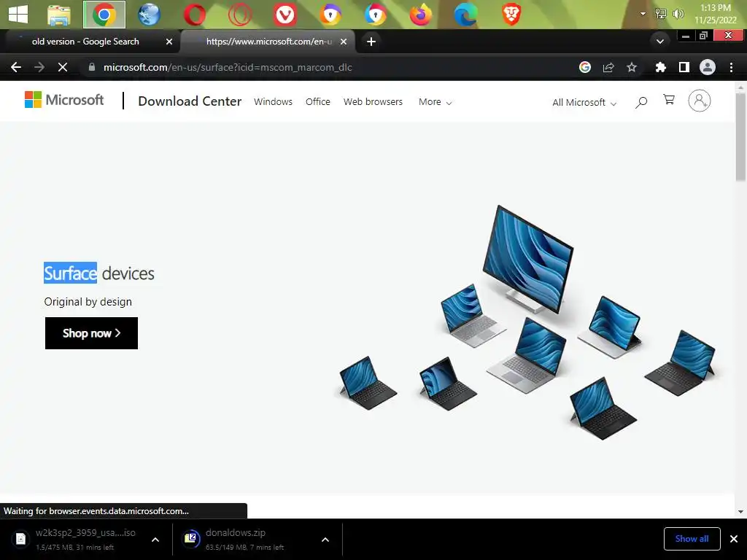Launch the outlined Opera GX icon
The width and height of the screenshot is (747, 560).
(x=239, y=15)
